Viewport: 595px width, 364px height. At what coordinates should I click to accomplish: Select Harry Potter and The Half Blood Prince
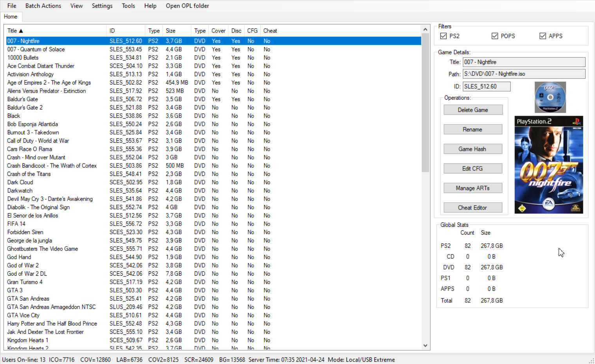213,323
